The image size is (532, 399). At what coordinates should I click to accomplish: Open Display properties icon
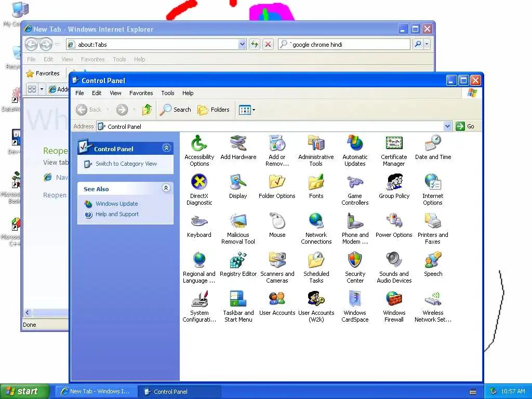click(x=238, y=187)
